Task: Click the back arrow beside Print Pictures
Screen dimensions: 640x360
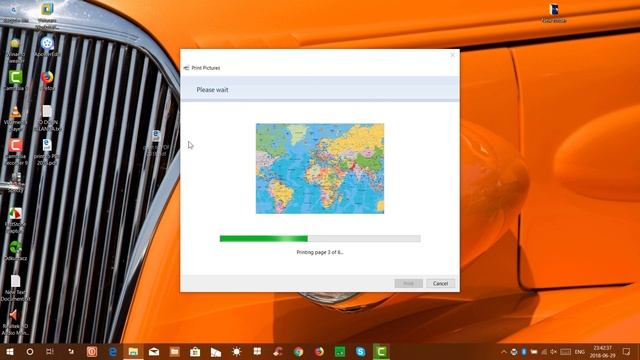Action: click(x=186, y=68)
